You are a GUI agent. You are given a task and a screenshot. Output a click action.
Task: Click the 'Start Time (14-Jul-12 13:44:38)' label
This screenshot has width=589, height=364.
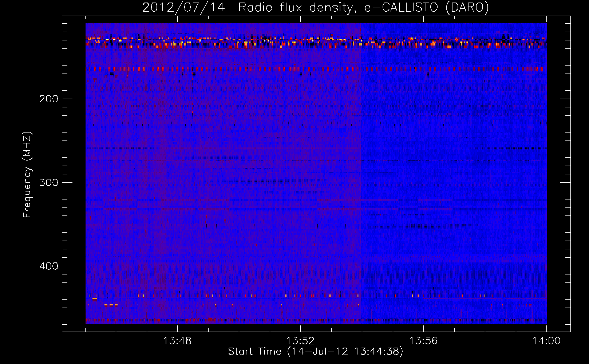(x=316, y=352)
